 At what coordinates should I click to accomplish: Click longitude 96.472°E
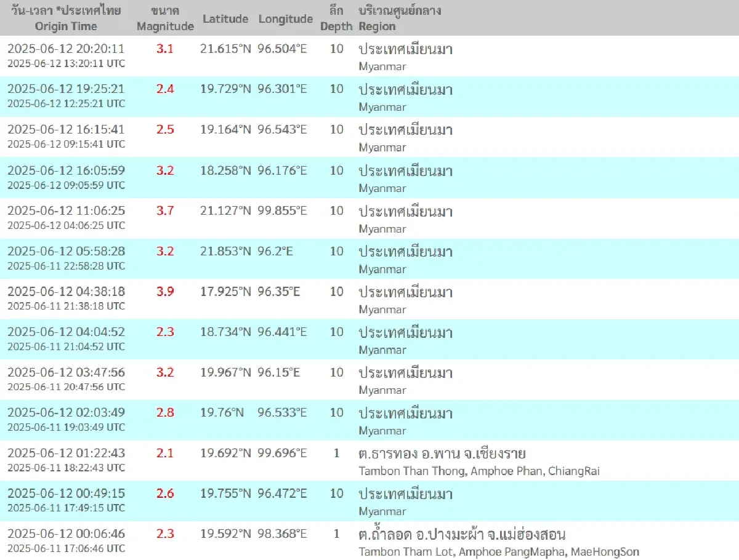pyautogui.click(x=282, y=494)
